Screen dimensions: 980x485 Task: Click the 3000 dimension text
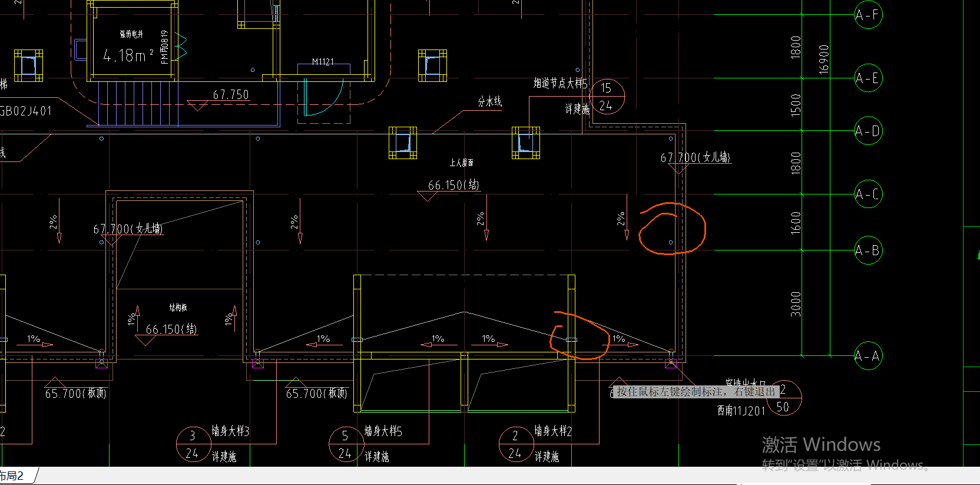click(x=796, y=303)
